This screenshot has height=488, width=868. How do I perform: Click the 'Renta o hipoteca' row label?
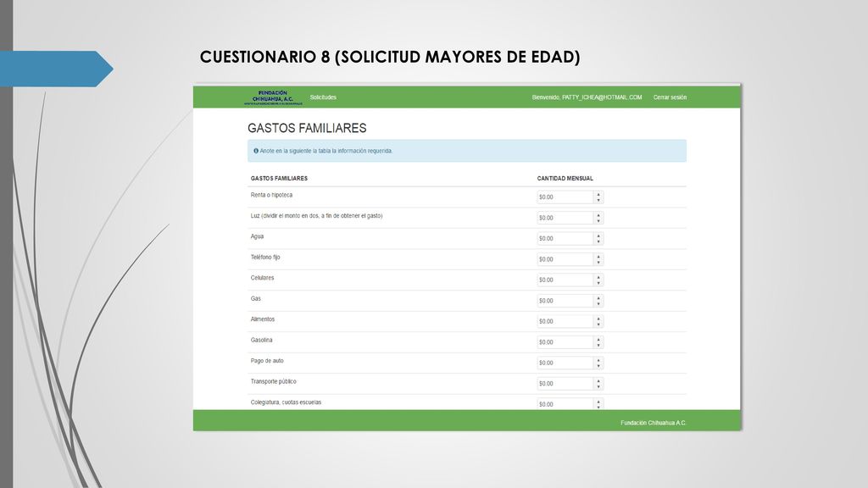(x=271, y=195)
